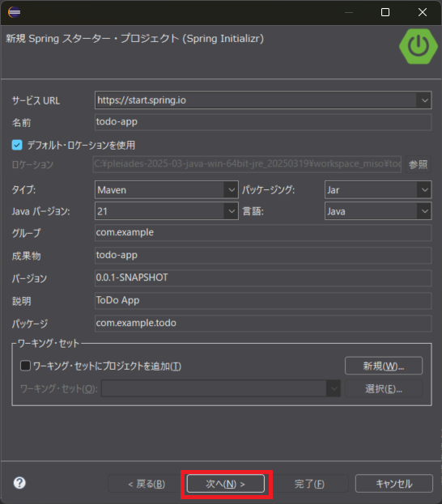
Task: Click the キャンセル button
Action: coord(394,484)
